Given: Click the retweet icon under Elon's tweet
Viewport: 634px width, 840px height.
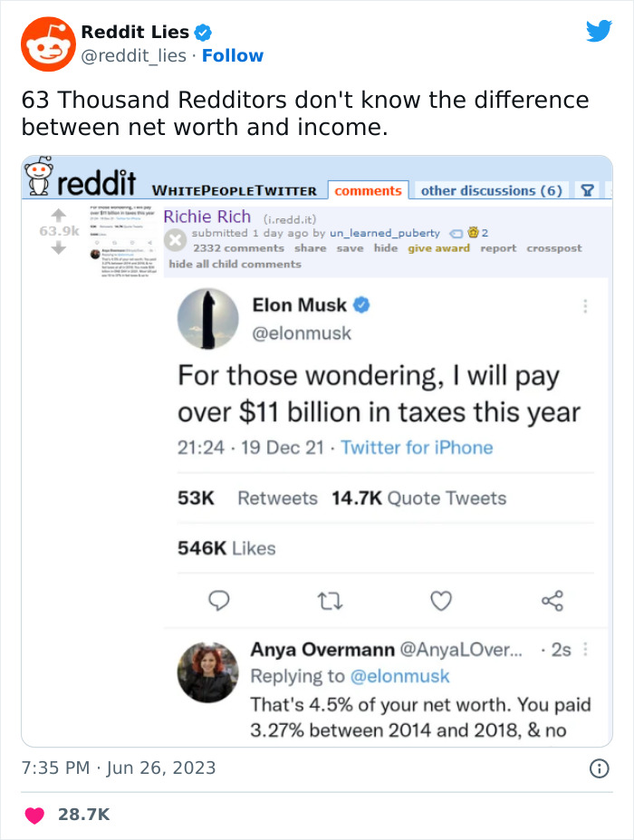Looking at the screenshot, I should (330, 600).
